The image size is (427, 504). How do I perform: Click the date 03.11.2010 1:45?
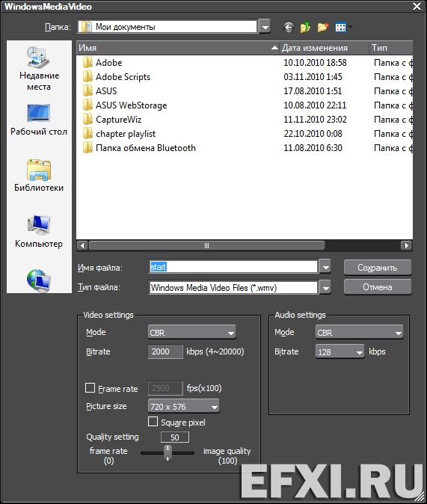[313, 76]
